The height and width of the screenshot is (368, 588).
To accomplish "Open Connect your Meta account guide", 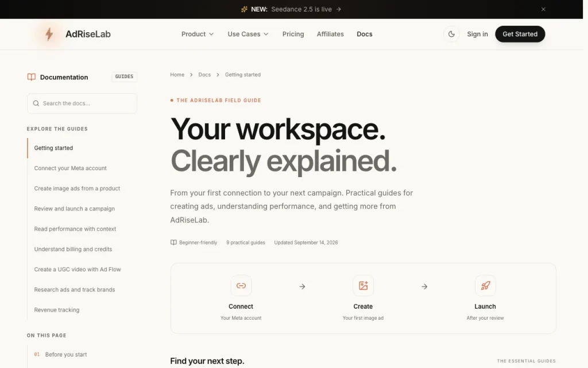I will pos(71,168).
